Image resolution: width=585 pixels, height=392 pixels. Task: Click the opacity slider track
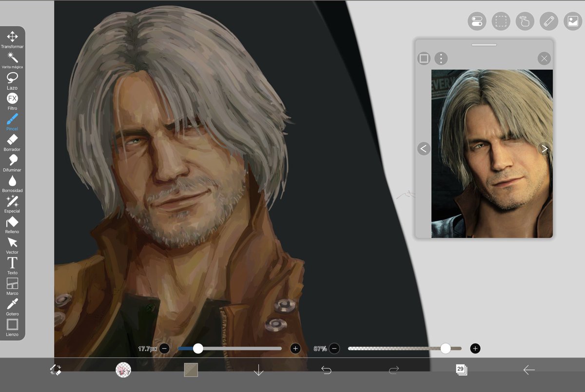tap(405, 349)
